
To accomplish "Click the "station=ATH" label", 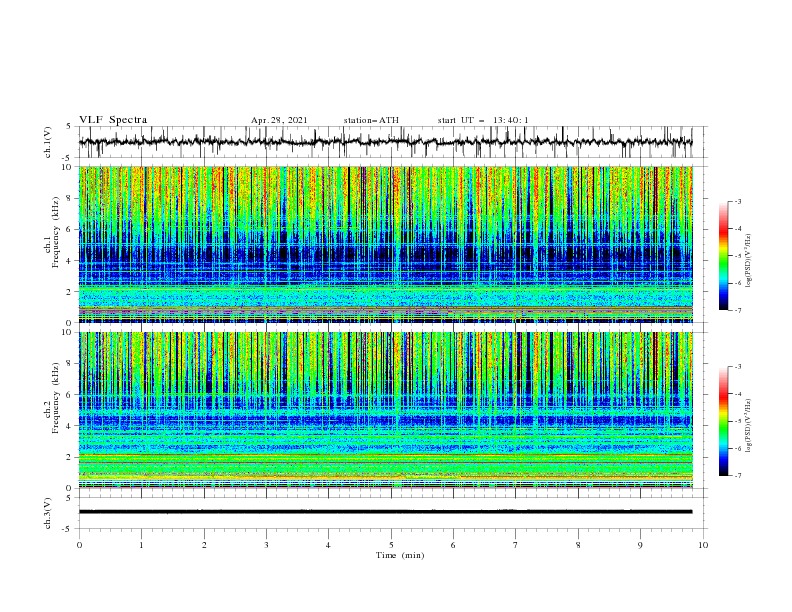I will [x=371, y=120].
